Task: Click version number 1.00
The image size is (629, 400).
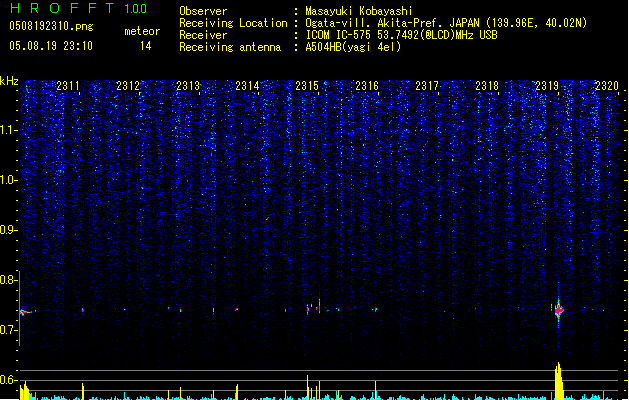Action: pyautogui.click(x=135, y=9)
